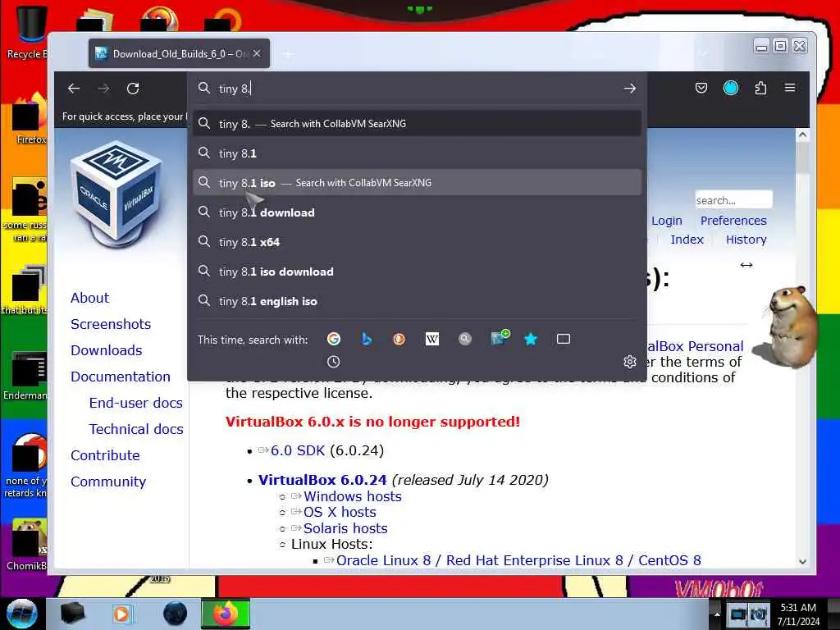Screen dimensions: 840x630
Task: Open the End-user docs link
Action: tap(136, 403)
